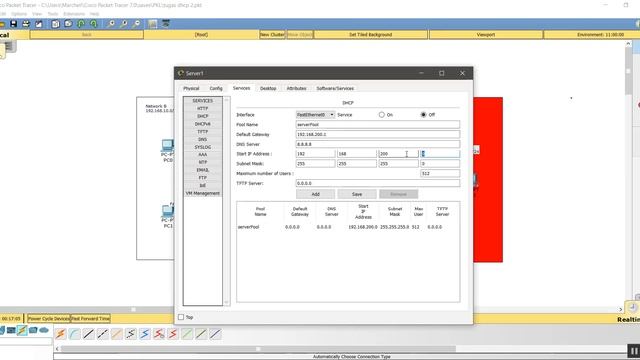Select SYSLOG in the services list
640x360 pixels.
pyautogui.click(x=202, y=147)
